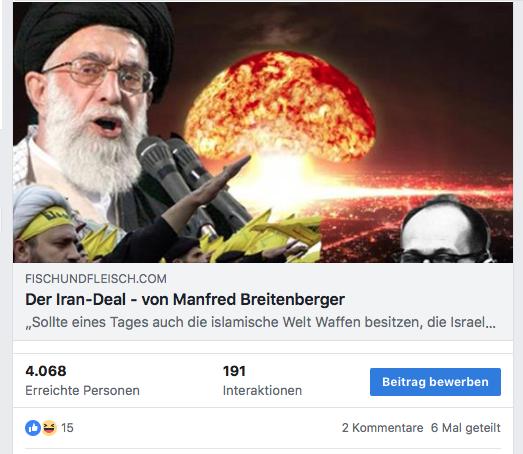Click the blue thumbs-up reaction icon
Screen dimensions: 523x454
pyautogui.click(x=33, y=428)
